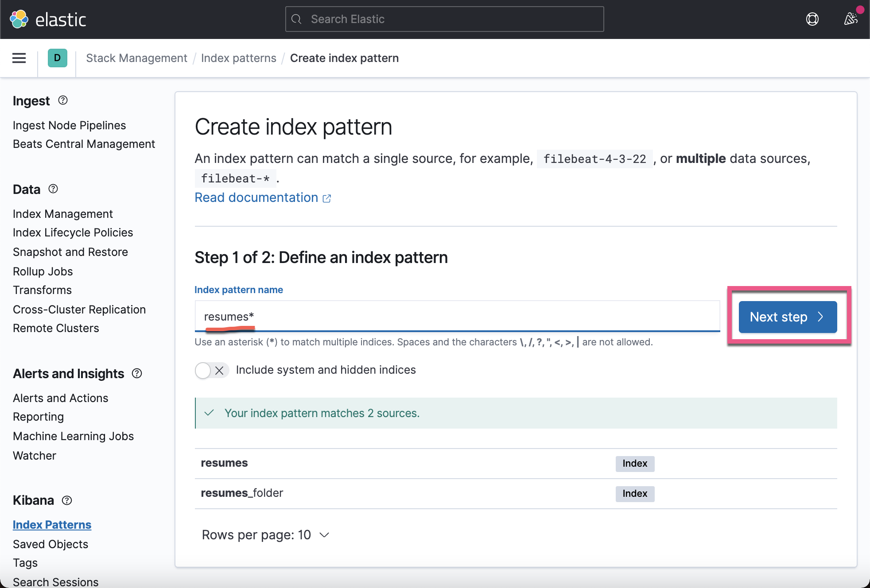
Task: Open the help life-ring menu in the header
Action: coord(812,19)
